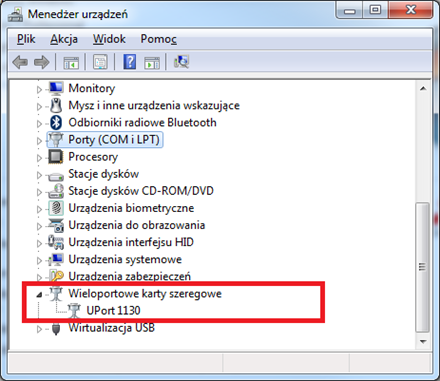This screenshot has height=381, width=440.
Task: Expand Urządzenia biometryczne node
Action: pos(39,209)
